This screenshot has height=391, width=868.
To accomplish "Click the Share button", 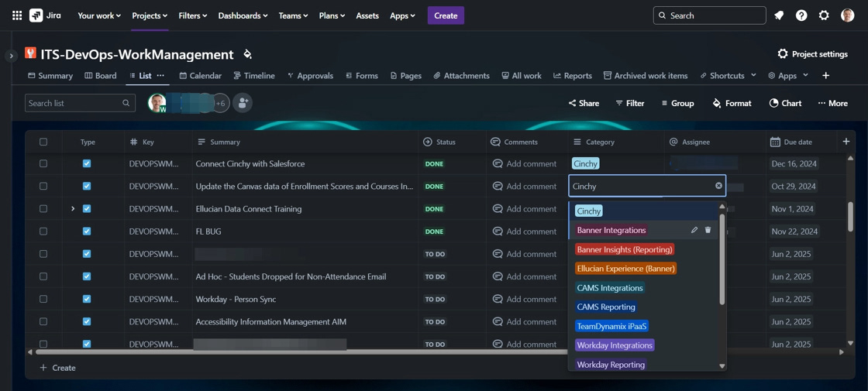I will click(x=584, y=103).
